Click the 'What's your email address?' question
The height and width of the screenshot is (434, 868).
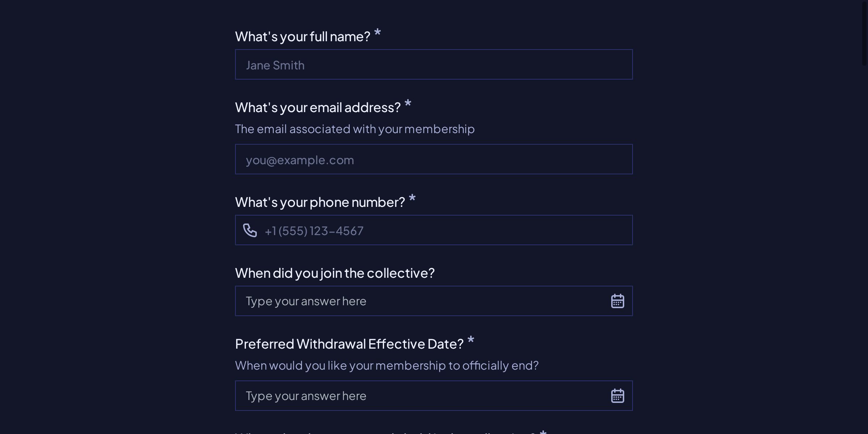pos(318,106)
